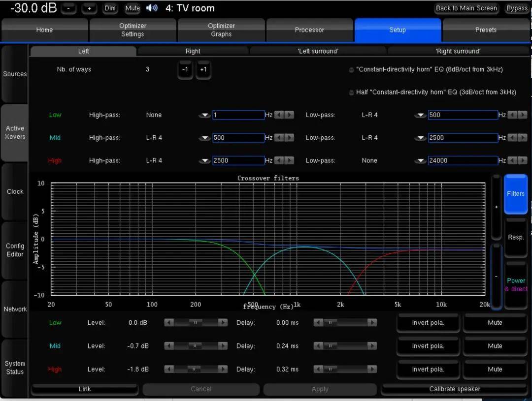
Task: Click right arrow of Mid level slider
Action: [223, 346]
